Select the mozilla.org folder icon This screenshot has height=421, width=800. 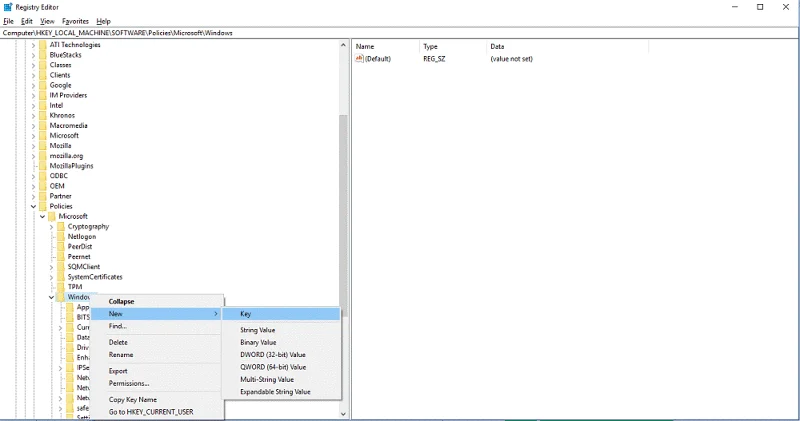pyautogui.click(x=43, y=156)
